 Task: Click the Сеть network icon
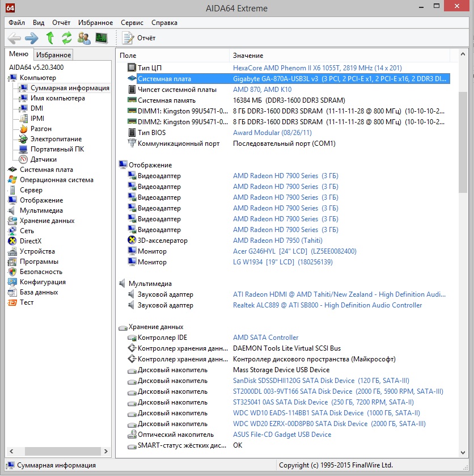[12, 231]
